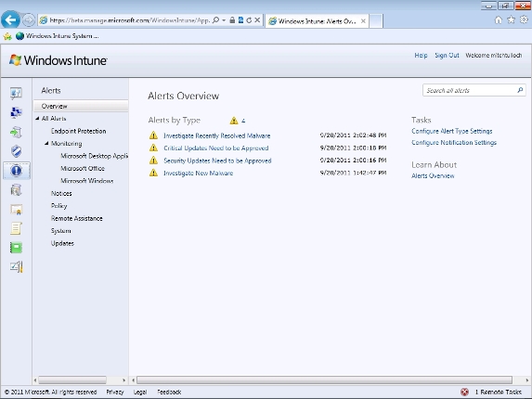Open the System Overview workspace icon
Image resolution: width=532 pixels, height=399 pixels.
click(x=16, y=93)
